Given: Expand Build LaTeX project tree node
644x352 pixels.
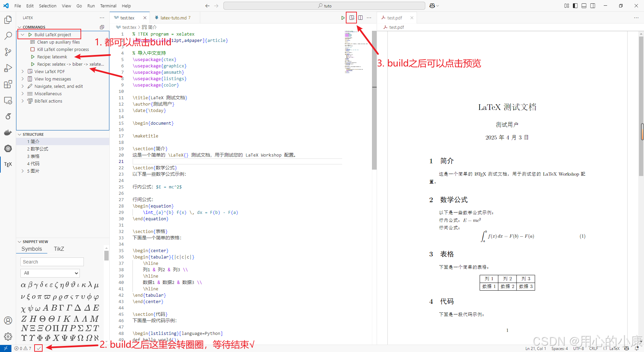Looking at the screenshot, I should pyautogui.click(x=22, y=35).
